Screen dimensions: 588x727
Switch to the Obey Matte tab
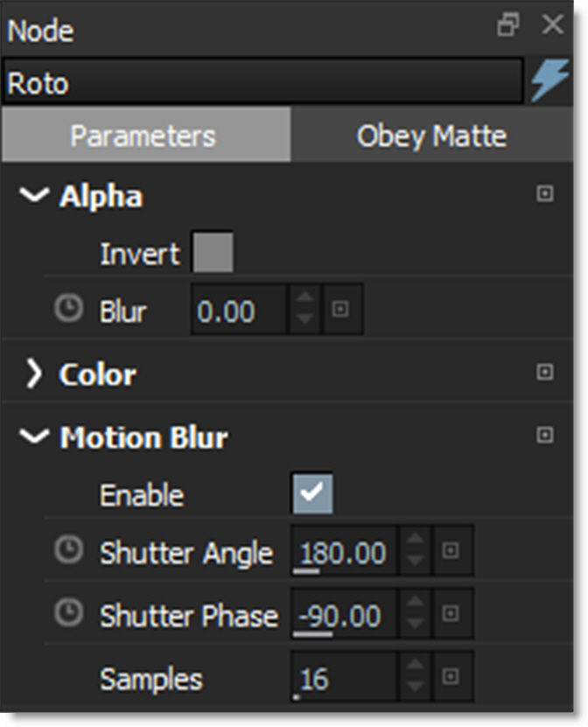(431, 136)
